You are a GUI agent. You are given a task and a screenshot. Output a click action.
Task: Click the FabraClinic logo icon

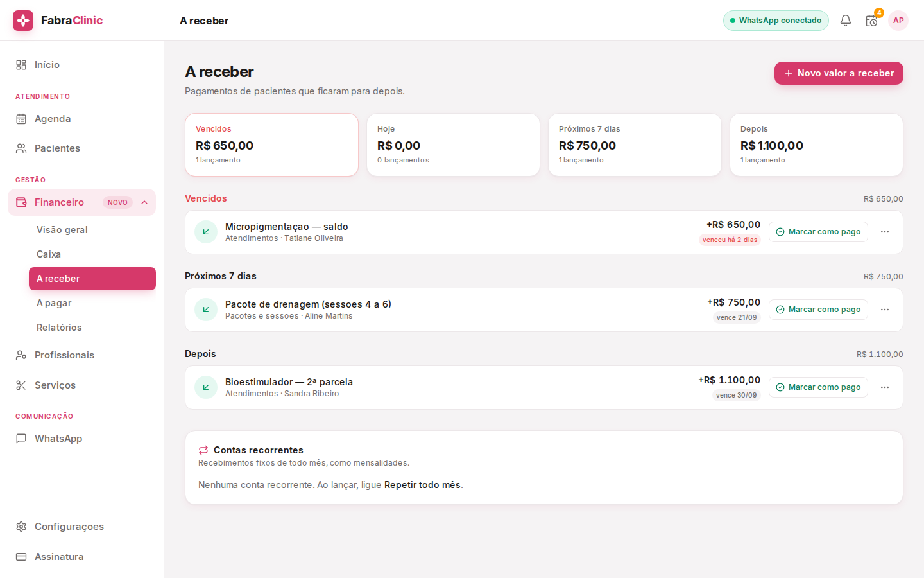coord(23,21)
